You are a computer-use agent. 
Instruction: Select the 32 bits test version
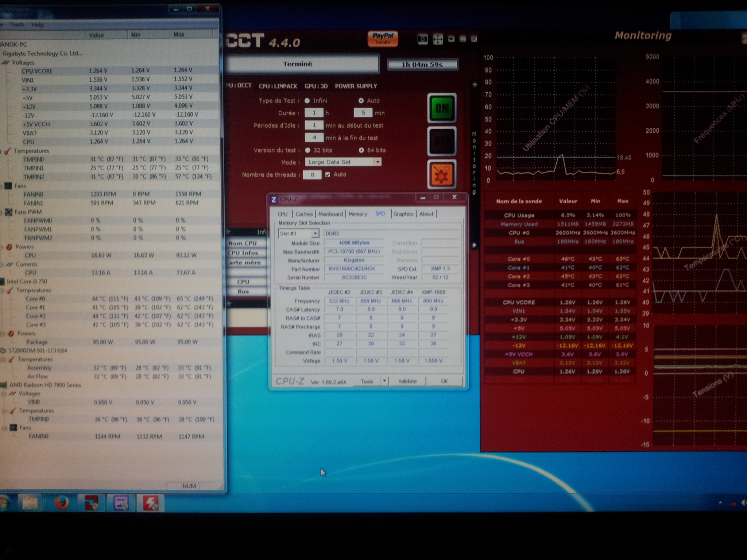point(308,150)
